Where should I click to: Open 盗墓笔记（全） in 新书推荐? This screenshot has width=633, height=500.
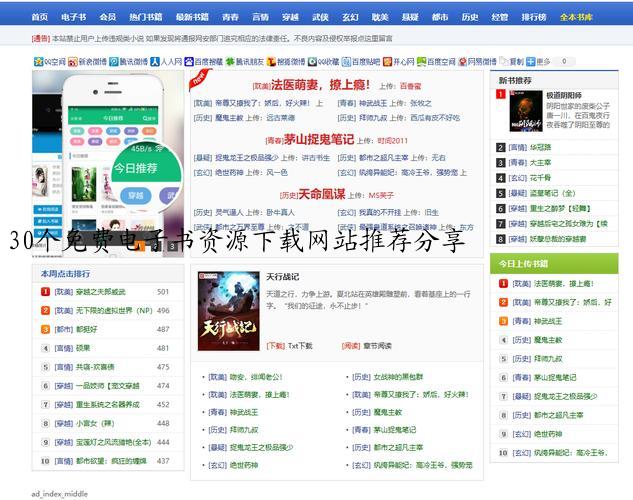coord(552,193)
